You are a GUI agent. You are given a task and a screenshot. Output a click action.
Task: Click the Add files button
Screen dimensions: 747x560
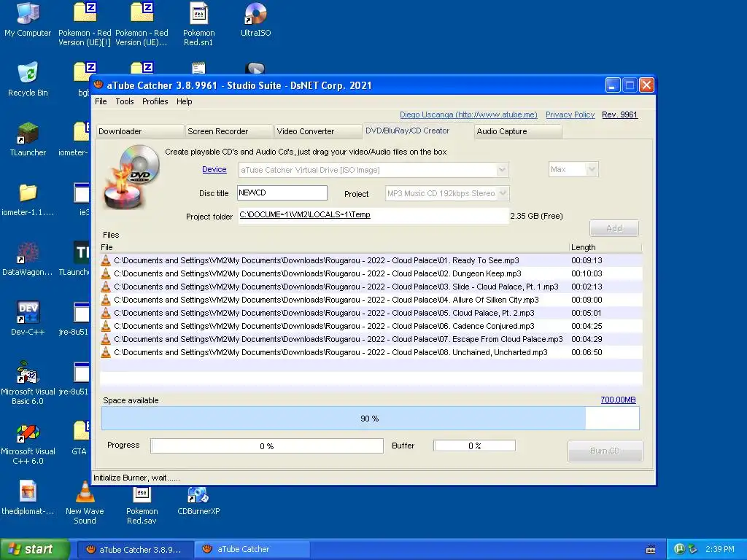tap(614, 228)
